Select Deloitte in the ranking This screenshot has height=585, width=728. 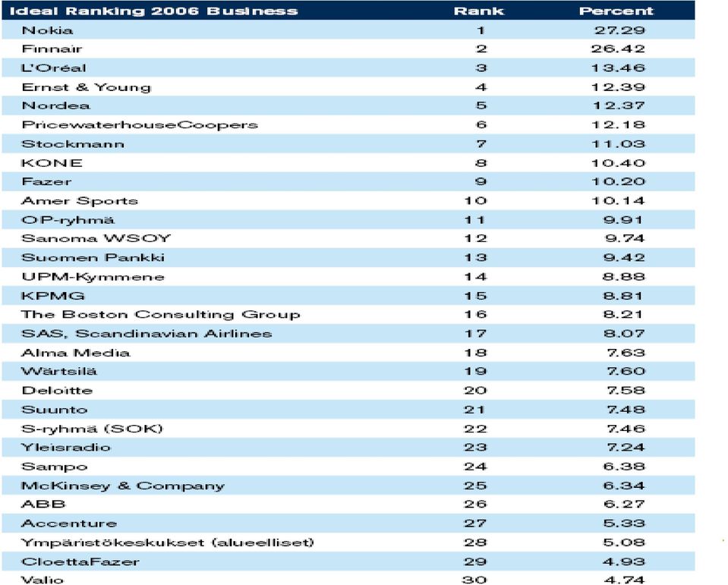[57, 391]
